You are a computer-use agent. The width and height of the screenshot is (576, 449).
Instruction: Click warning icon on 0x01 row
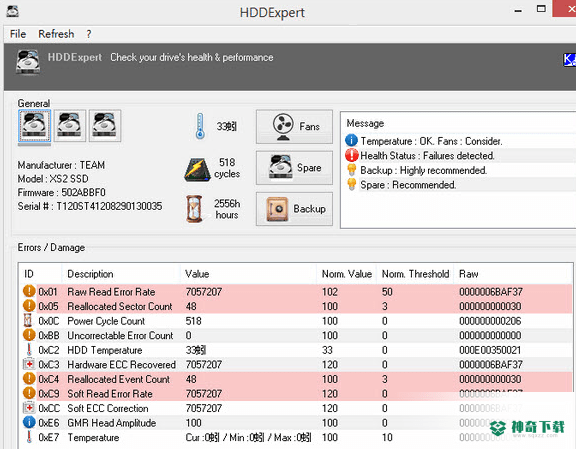click(x=29, y=291)
